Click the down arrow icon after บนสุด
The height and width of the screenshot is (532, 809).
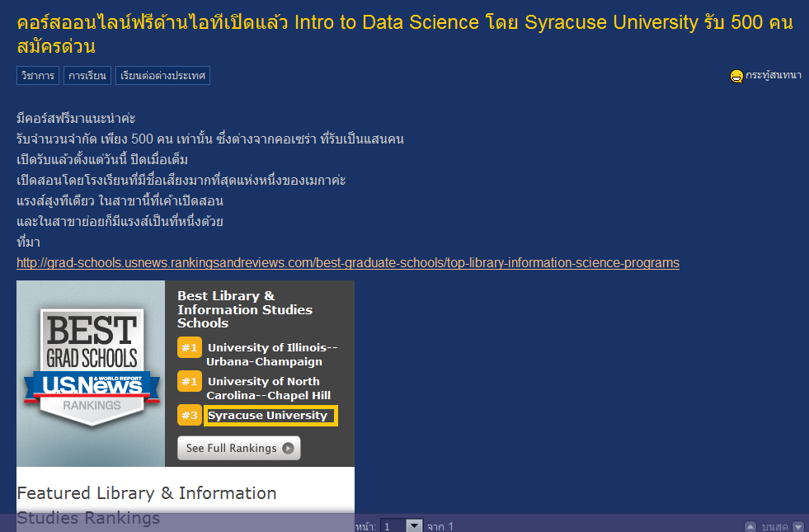click(798, 527)
